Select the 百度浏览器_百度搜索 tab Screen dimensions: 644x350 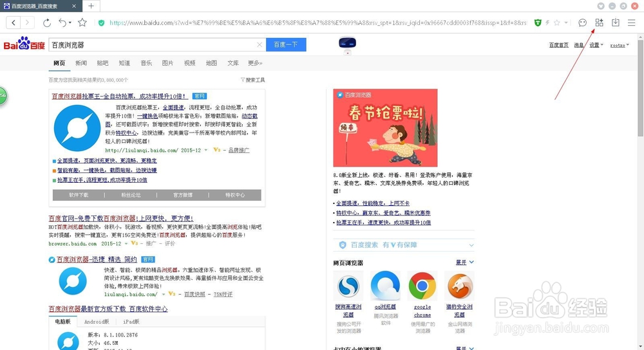(x=41, y=6)
